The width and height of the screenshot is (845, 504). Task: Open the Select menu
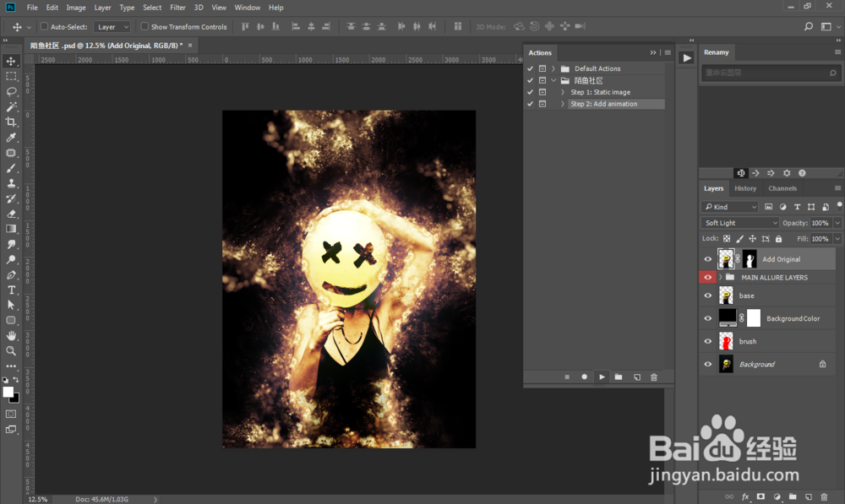152,8
